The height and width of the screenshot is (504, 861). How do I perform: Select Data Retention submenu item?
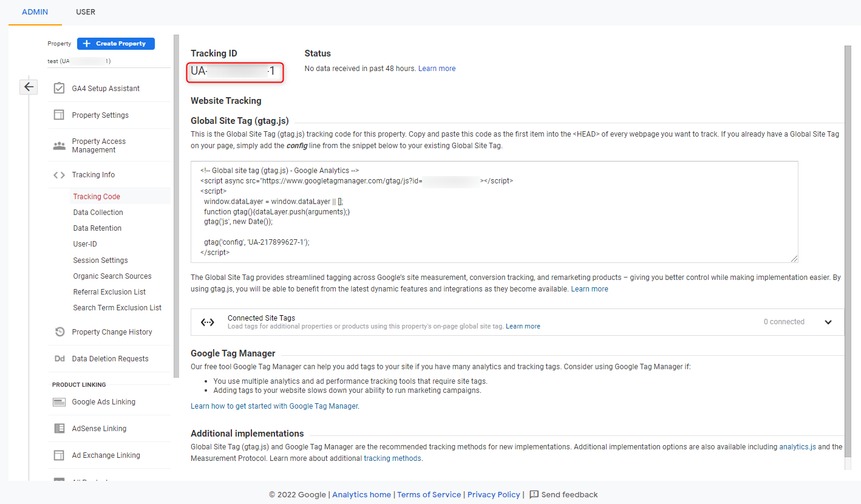97,228
